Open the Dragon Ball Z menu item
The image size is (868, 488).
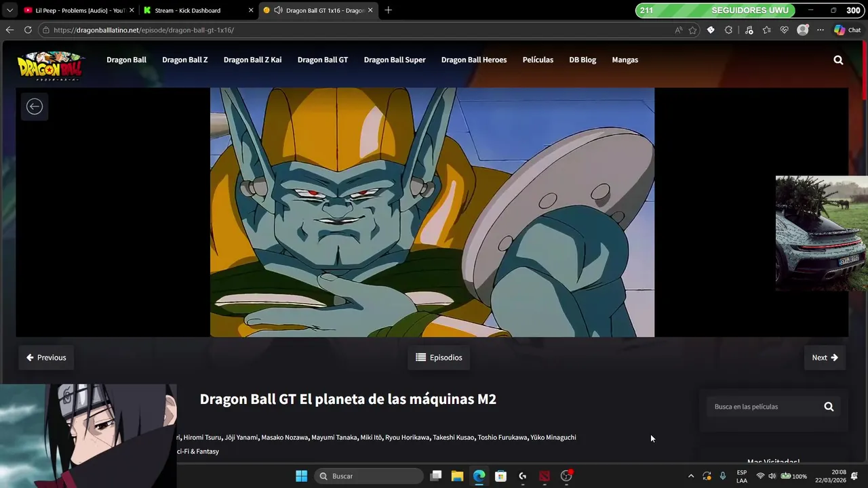[184, 60]
